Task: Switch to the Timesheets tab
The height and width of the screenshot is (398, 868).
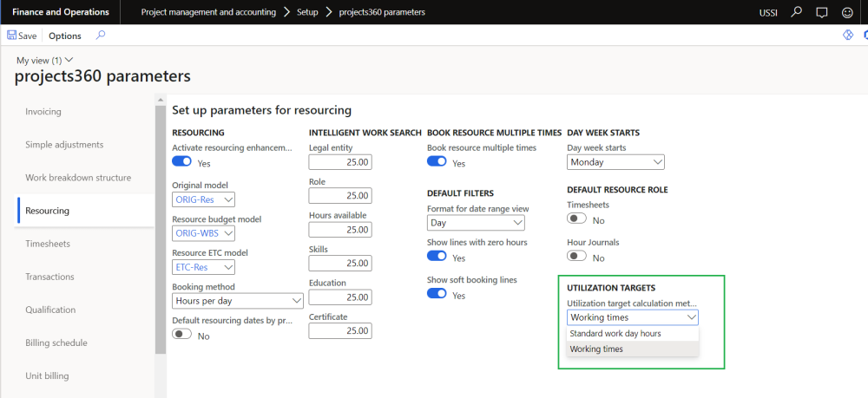Action: click(48, 244)
